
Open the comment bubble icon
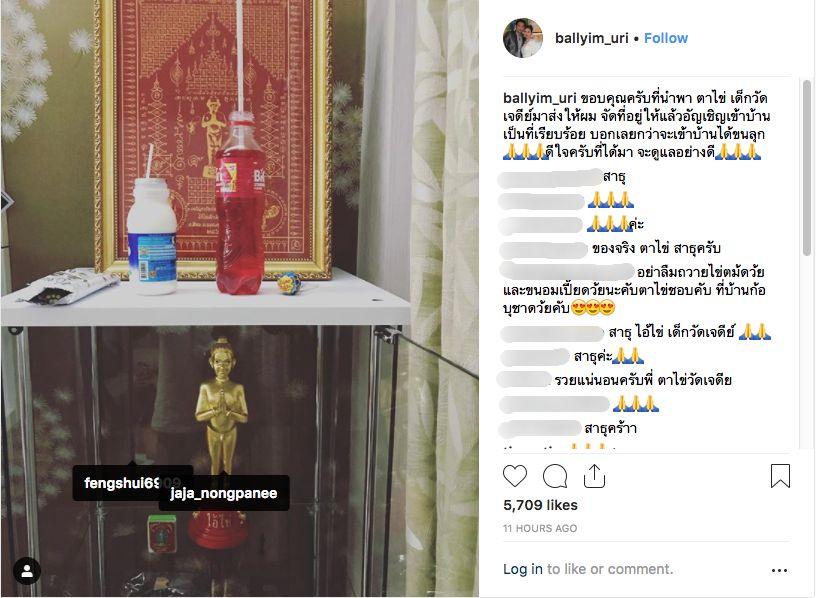(x=555, y=476)
